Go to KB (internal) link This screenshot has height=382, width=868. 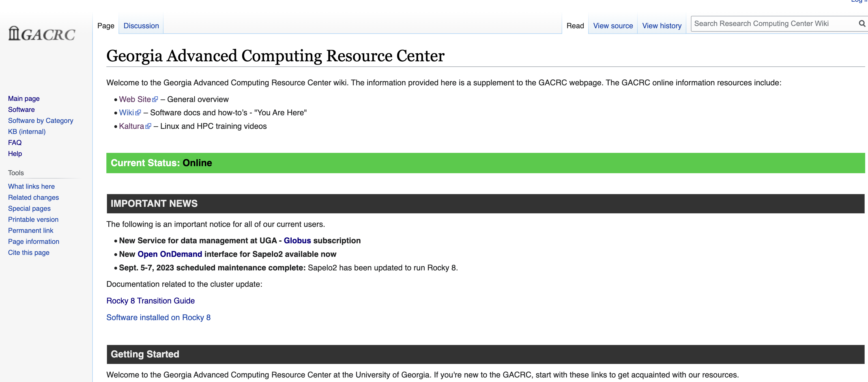[x=27, y=132]
